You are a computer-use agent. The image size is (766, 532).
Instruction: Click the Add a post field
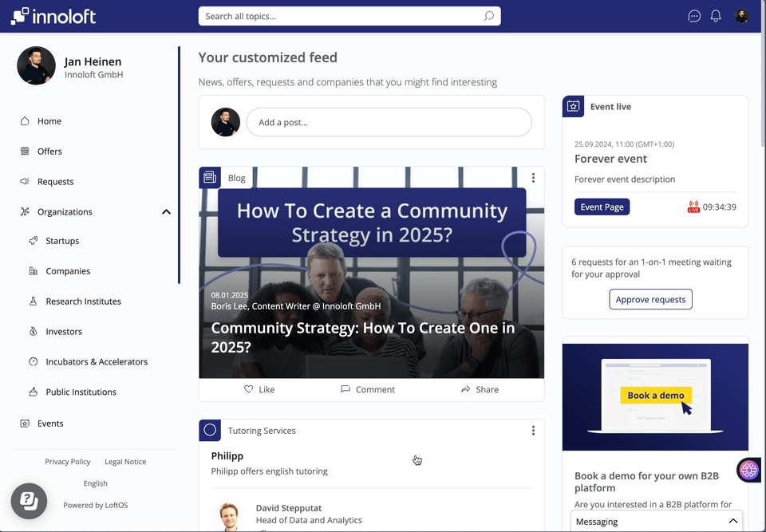[389, 122]
